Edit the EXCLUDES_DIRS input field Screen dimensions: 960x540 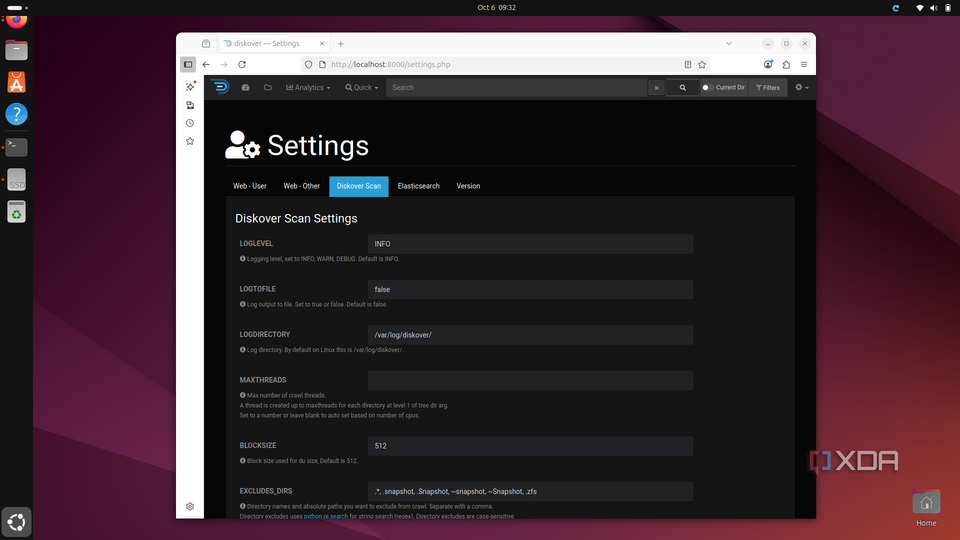coord(530,491)
